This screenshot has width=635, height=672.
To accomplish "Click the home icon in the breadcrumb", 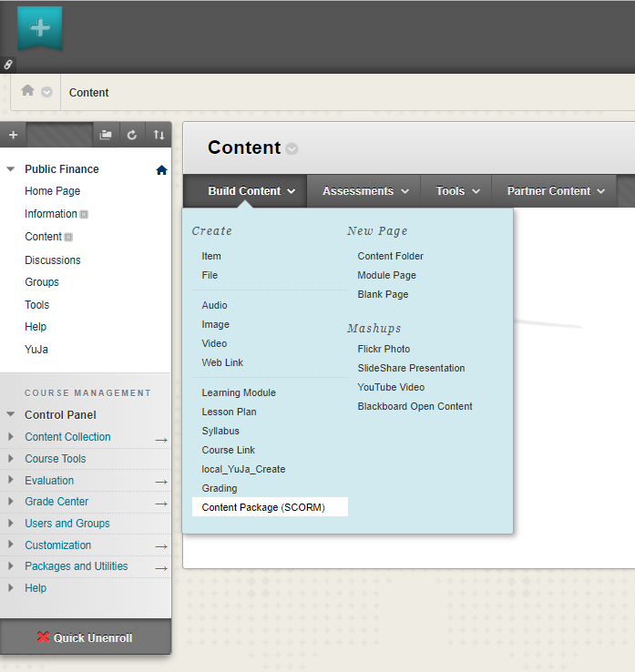I will pos(28,90).
